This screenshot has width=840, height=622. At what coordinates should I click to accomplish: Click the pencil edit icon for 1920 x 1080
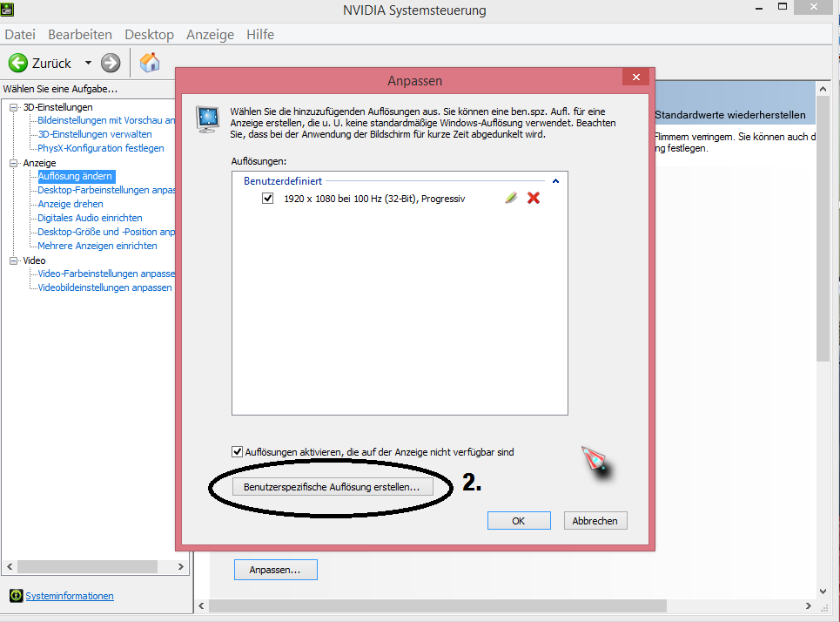click(x=511, y=198)
